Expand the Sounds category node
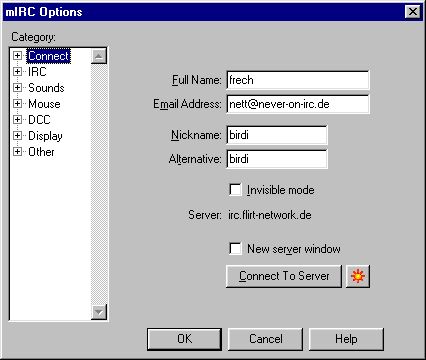 tap(17, 88)
